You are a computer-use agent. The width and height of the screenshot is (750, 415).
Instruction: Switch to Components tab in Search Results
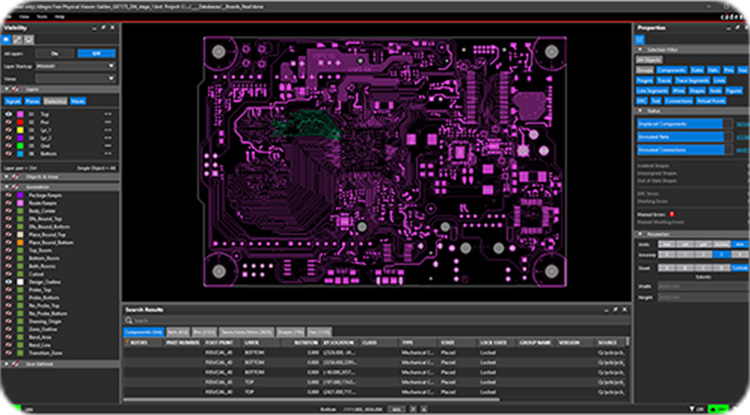(144, 331)
